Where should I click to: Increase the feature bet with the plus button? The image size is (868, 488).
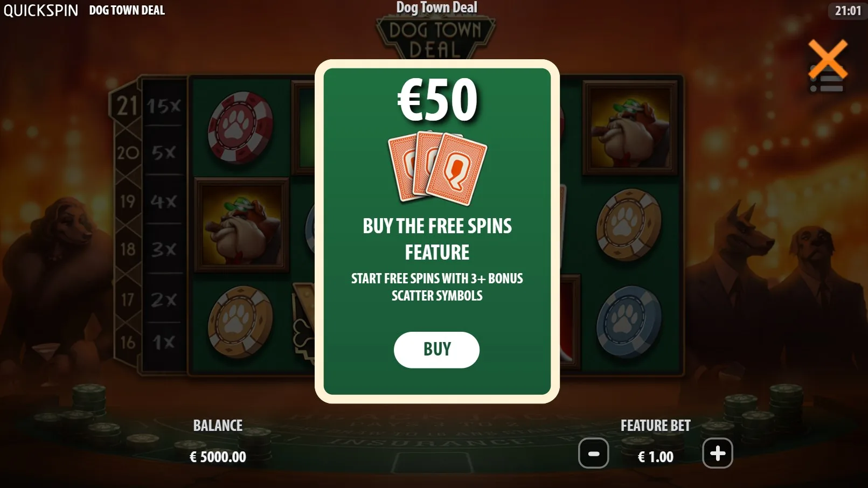pos(718,454)
